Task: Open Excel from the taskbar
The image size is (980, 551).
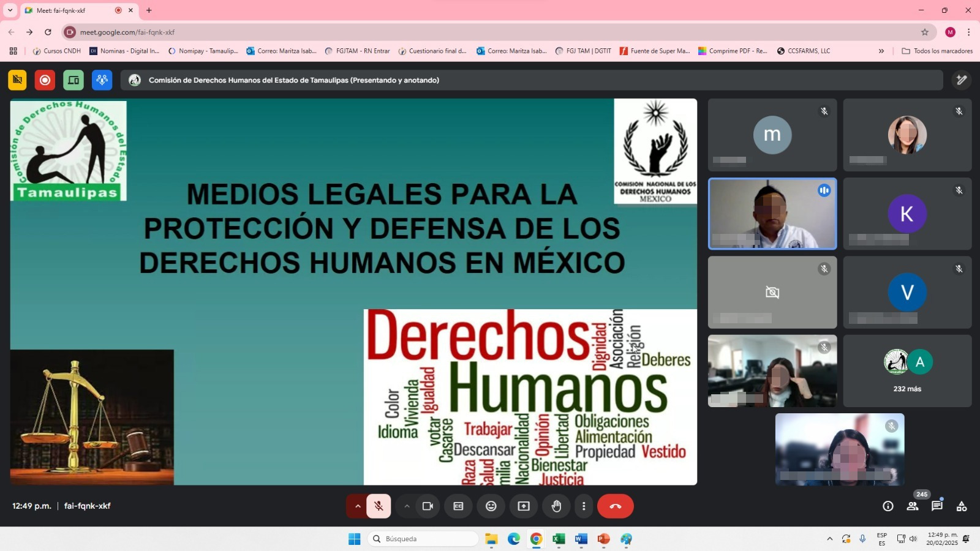Action: click(x=559, y=539)
